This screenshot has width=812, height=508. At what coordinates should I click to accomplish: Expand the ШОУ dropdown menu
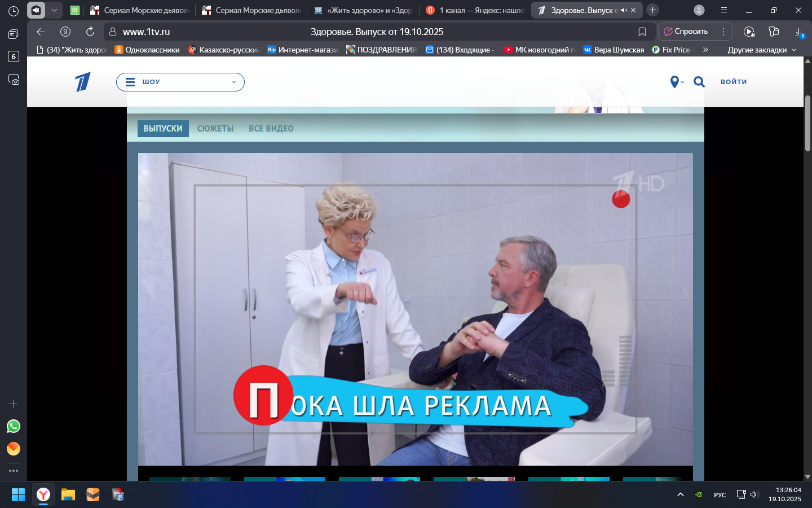pyautogui.click(x=180, y=82)
